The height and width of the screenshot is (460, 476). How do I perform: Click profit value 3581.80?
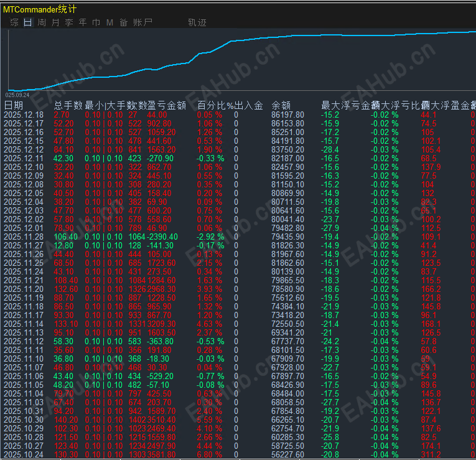pos(162,454)
